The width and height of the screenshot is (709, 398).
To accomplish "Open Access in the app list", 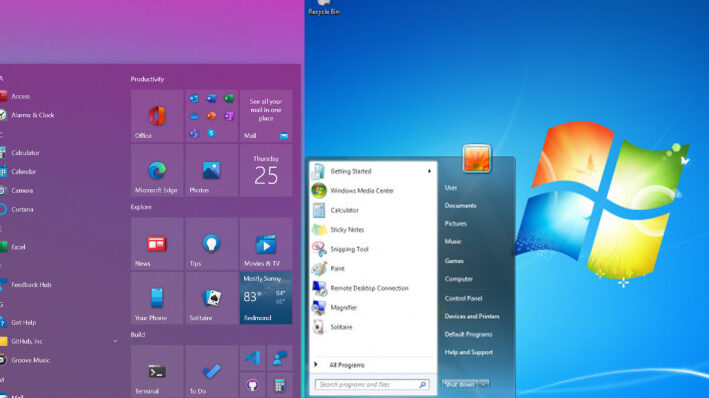I will pos(15,96).
